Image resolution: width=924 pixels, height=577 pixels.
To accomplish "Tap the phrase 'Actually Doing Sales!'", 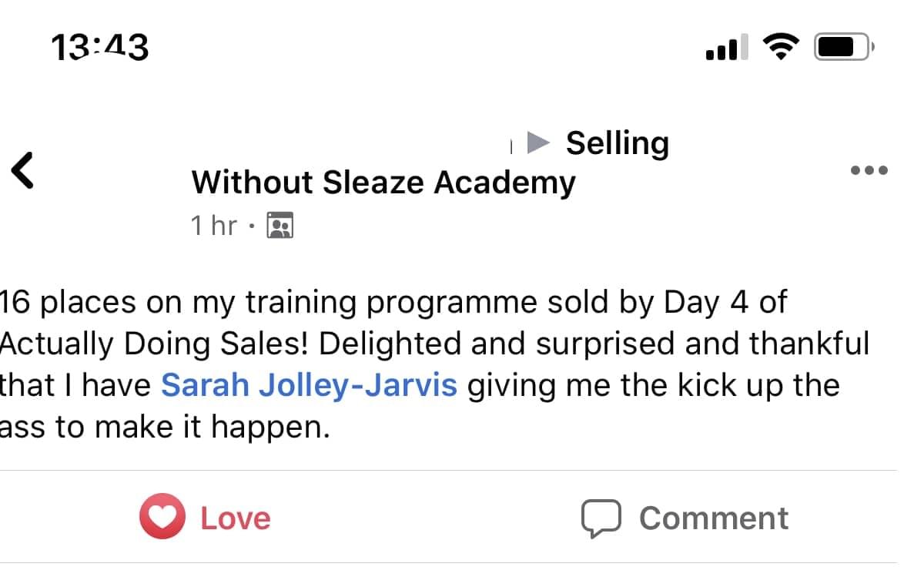I will pyautogui.click(x=154, y=344).
